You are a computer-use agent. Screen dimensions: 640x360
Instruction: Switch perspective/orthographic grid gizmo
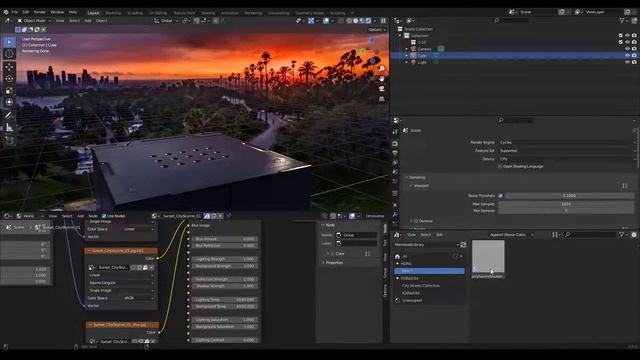pyautogui.click(x=382, y=99)
